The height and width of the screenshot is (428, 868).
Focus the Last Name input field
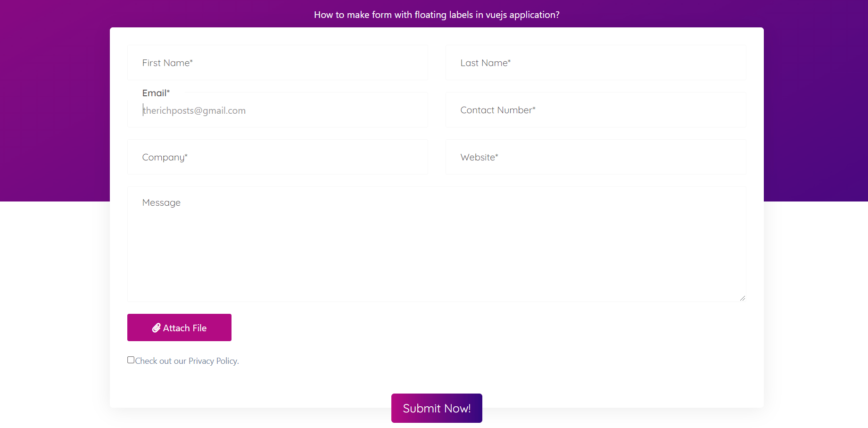click(595, 62)
